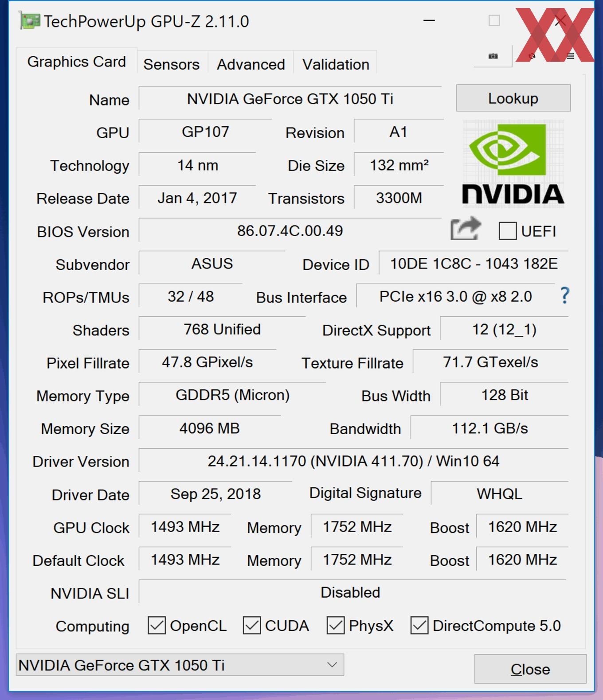The height and width of the screenshot is (700, 603).
Task: Click the Lookup button
Action: coord(513,98)
